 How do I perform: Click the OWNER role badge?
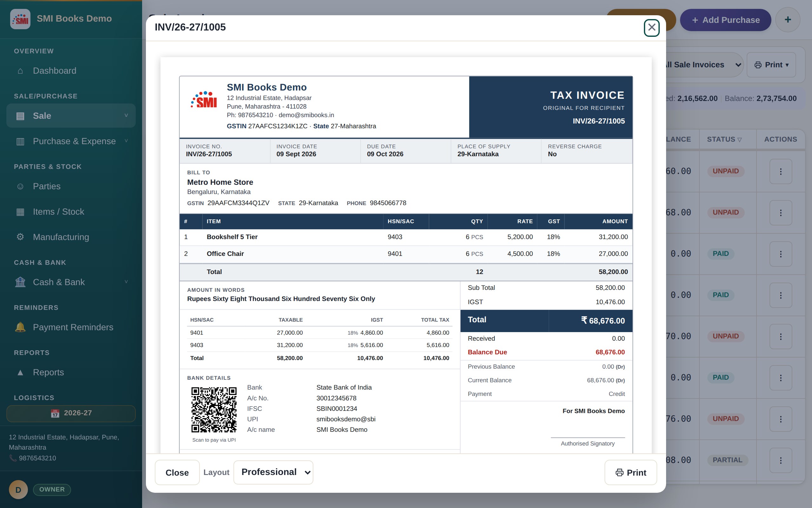click(x=52, y=490)
